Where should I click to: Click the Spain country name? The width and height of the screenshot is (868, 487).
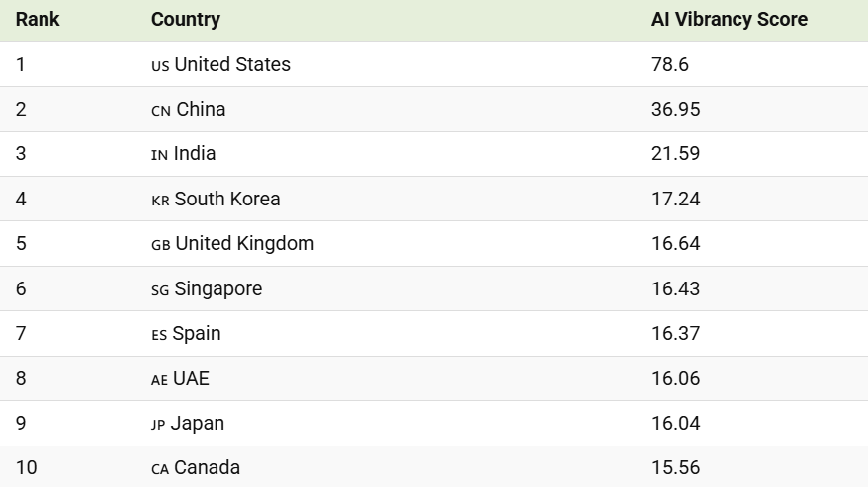[197, 333]
